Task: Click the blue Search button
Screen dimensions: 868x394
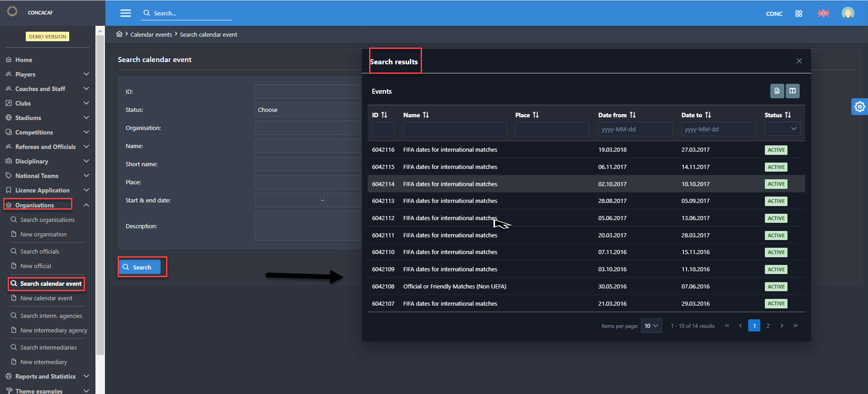Action: (x=139, y=267)
